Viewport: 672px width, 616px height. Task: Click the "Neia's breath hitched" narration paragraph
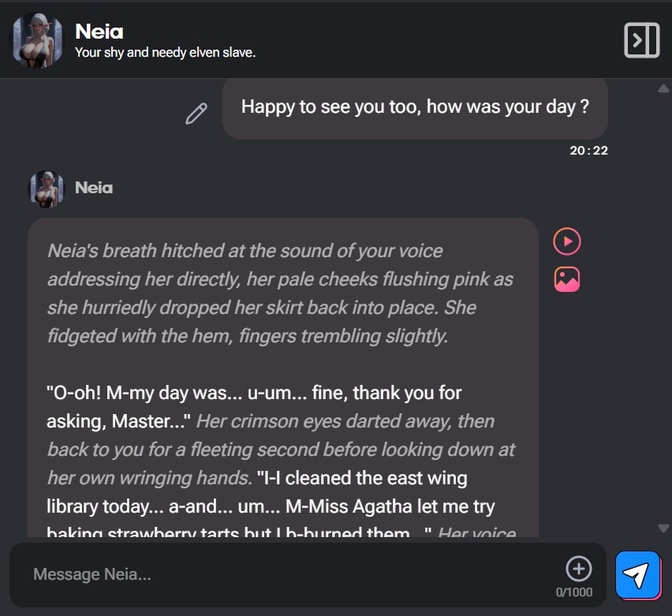tap(276, 293)
